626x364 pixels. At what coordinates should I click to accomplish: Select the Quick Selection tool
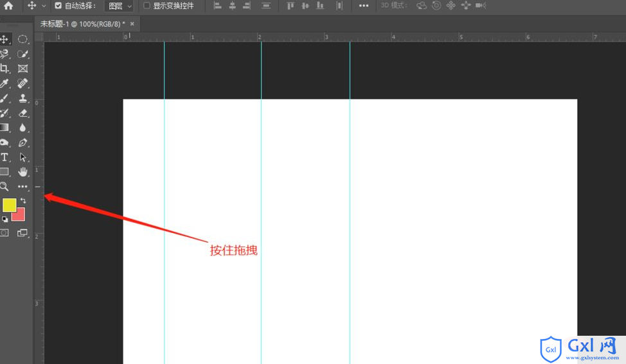point(22,54)
